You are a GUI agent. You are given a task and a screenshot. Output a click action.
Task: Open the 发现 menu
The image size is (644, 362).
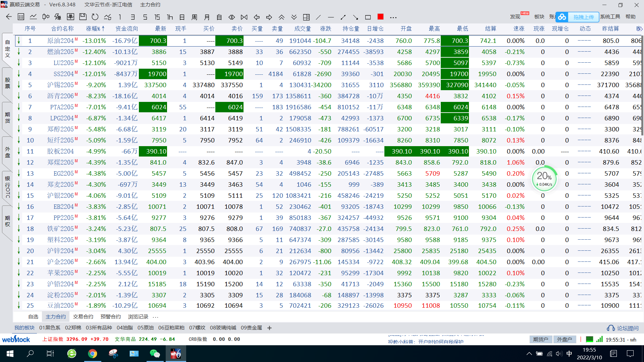point(515,16)
